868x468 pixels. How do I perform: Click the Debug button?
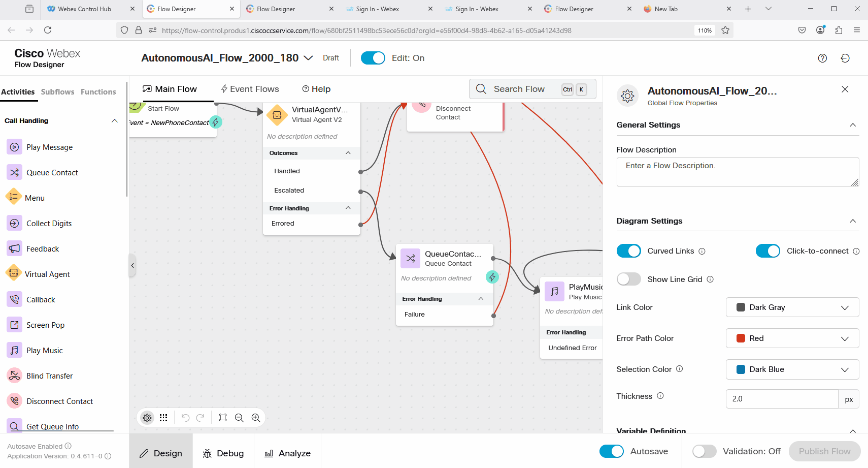coord(223,453)
